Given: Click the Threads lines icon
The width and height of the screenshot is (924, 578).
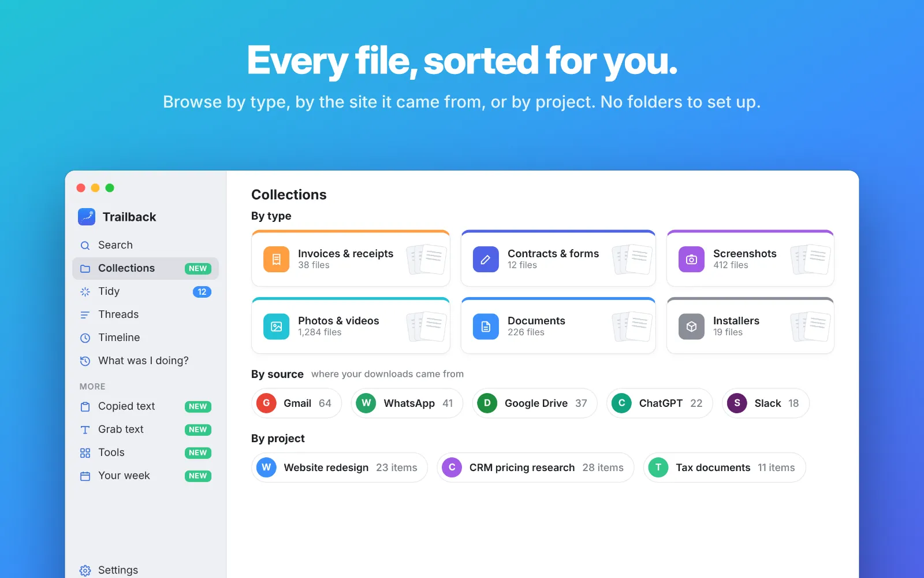Looking at the screenshot, I should pos(85,315).
